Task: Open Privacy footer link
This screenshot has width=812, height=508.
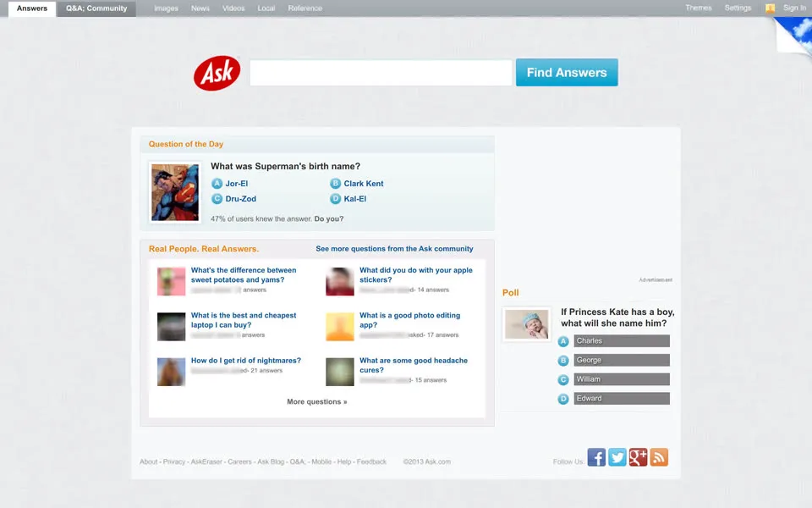Action: (x=174, y=461)
